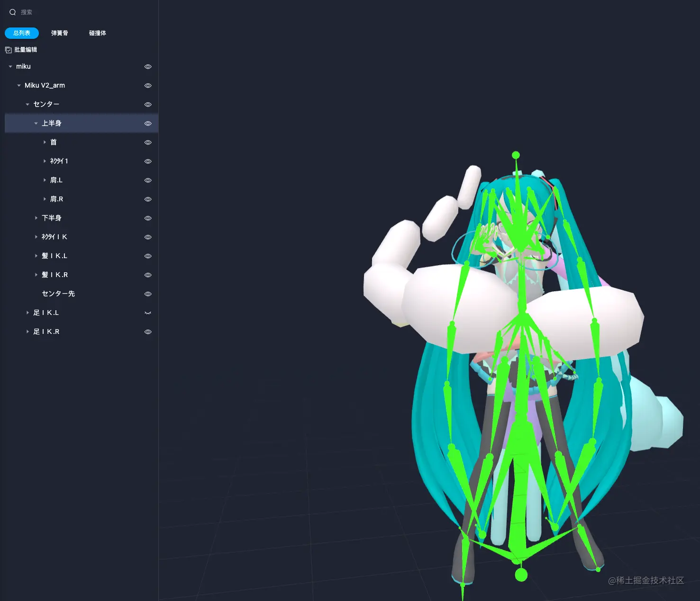Image resolution: width=700 pixels, height=601 pixels.
Task: Toggle visibility of センター row
Action: click(x=148, y=105)
